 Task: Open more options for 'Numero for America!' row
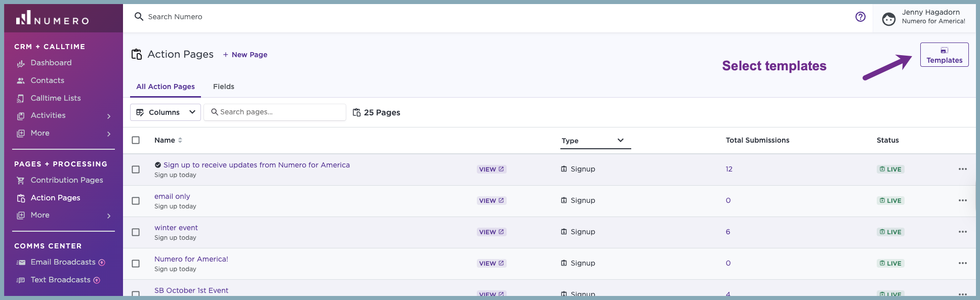coord(963,263)
